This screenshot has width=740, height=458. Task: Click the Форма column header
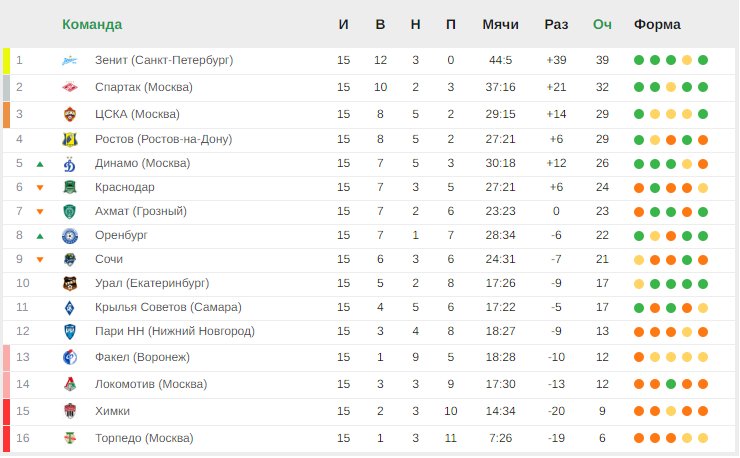(657, 25)
